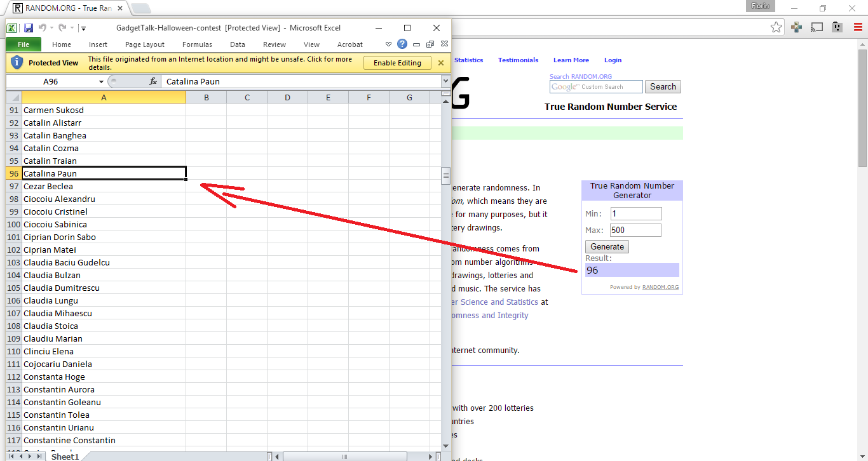Click the gray outlet-face extension icon in Chrome
Screen dimensions: 868x461
point(837,27)
